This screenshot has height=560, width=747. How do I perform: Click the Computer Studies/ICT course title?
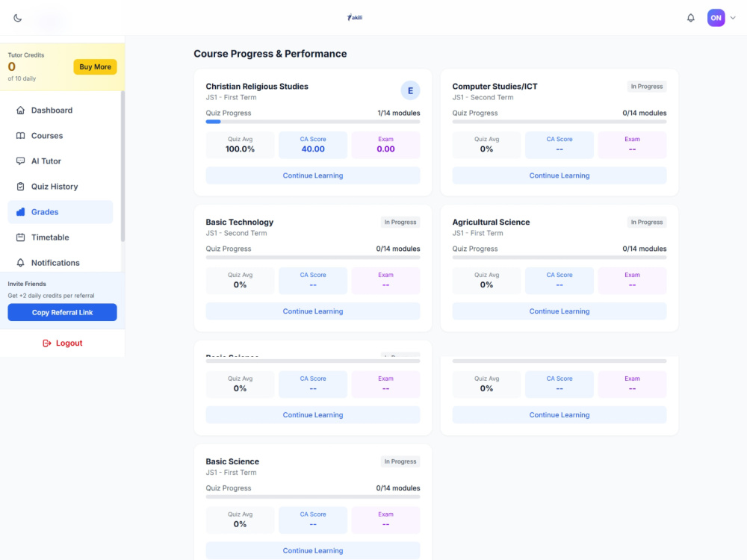pos(495,86)
